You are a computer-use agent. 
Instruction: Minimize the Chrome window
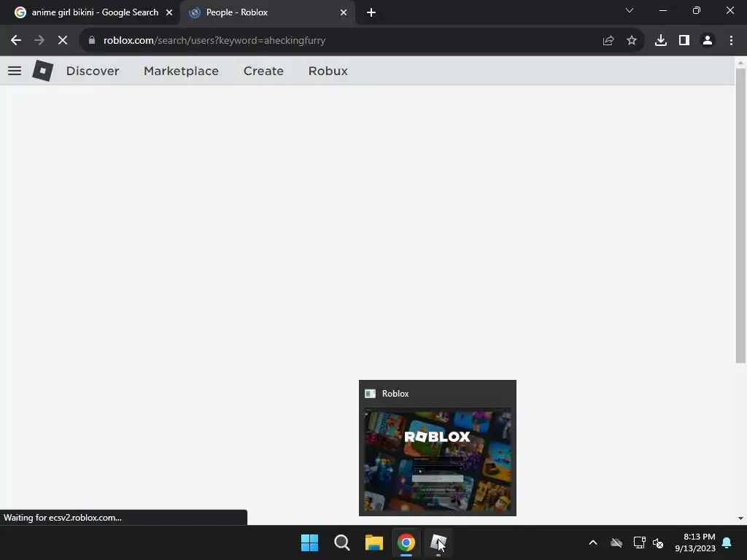[662, 10]
